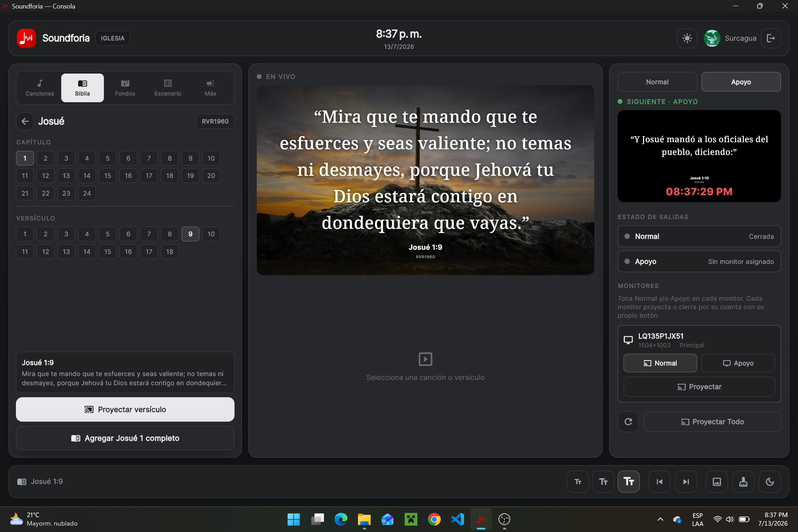Skip to the next slide
Screen dimensions: 798x532
(686, 482)
